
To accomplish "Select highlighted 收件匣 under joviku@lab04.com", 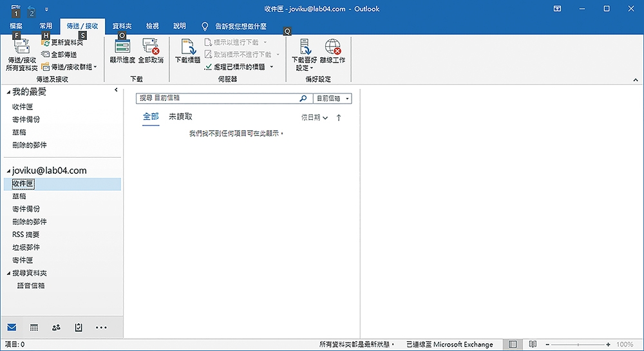I will point(62,184).
